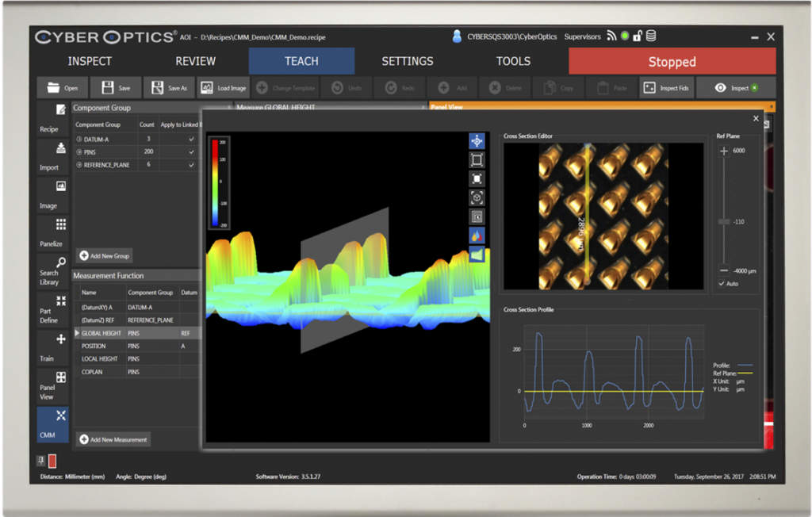The width and height of the screenshot is (812, 517).
Task: Click the 3D cube view icon
Action: 477,197
